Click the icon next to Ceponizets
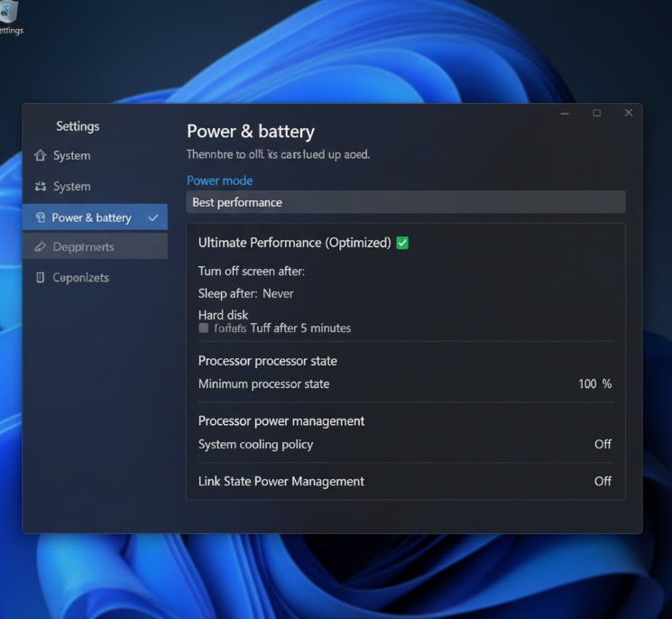 pos(40,278)
